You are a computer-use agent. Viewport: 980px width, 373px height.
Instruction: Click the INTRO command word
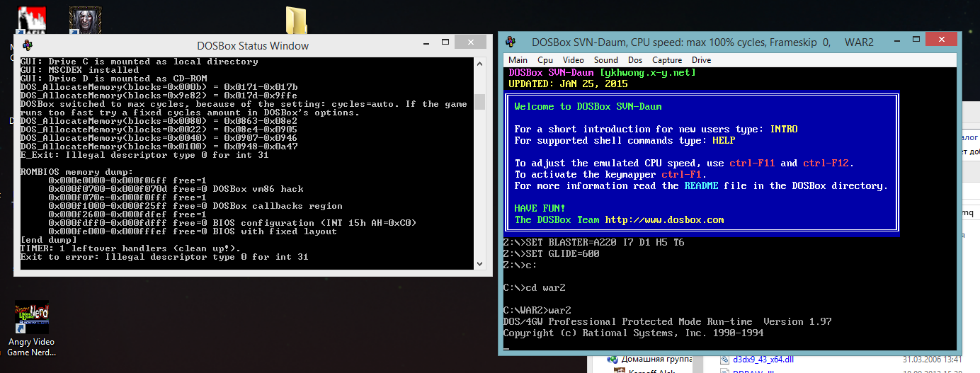[783, 129]
